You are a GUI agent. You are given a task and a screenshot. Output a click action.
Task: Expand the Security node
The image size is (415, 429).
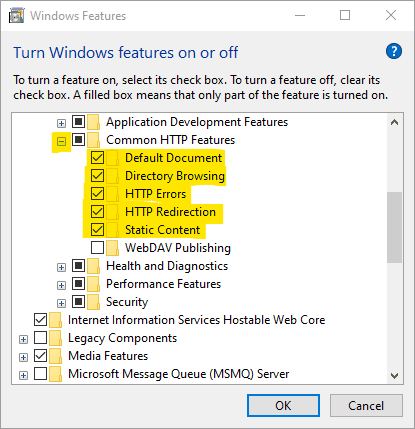(61, 304)
